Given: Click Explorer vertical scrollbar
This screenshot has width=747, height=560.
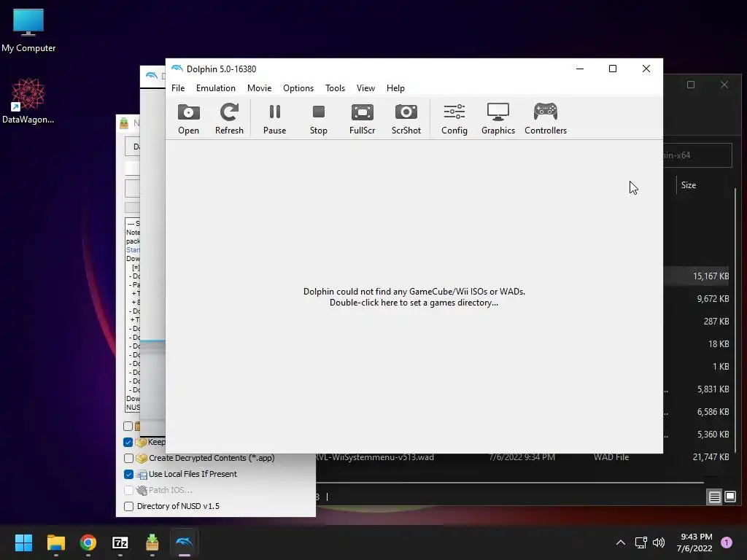Looking at the screenshot, I should [735, 320].
